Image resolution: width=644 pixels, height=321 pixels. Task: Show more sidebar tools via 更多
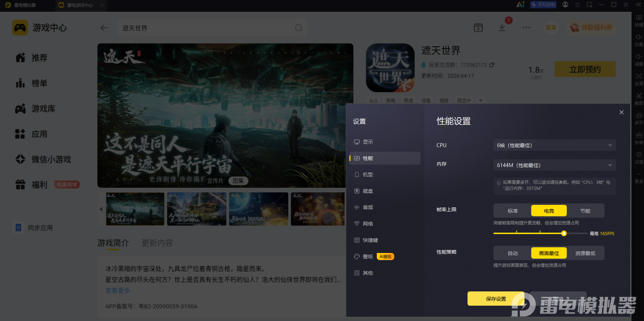tap(639, 177)
